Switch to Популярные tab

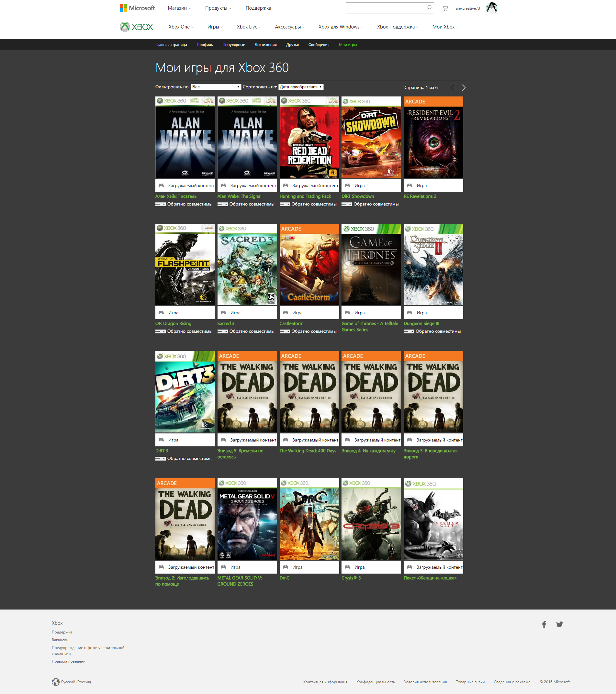(234, 45)
